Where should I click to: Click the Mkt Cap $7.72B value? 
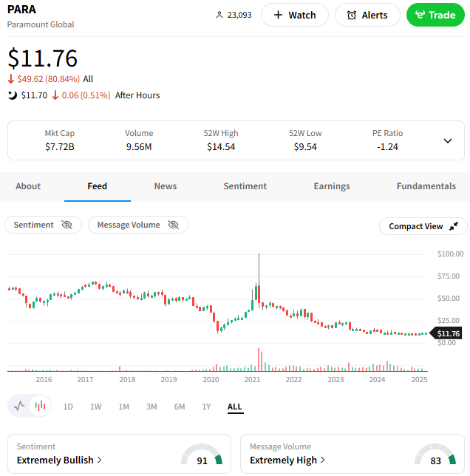[60, 147]
